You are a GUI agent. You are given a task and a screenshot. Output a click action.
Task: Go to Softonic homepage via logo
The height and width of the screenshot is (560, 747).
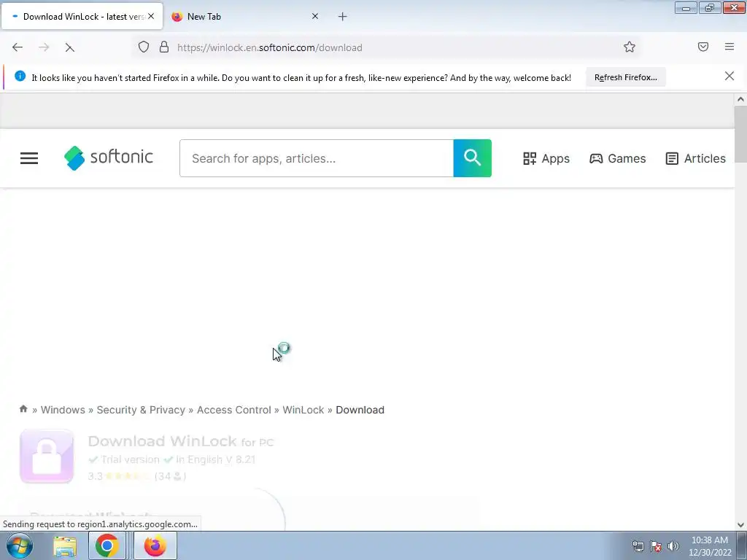109,157
